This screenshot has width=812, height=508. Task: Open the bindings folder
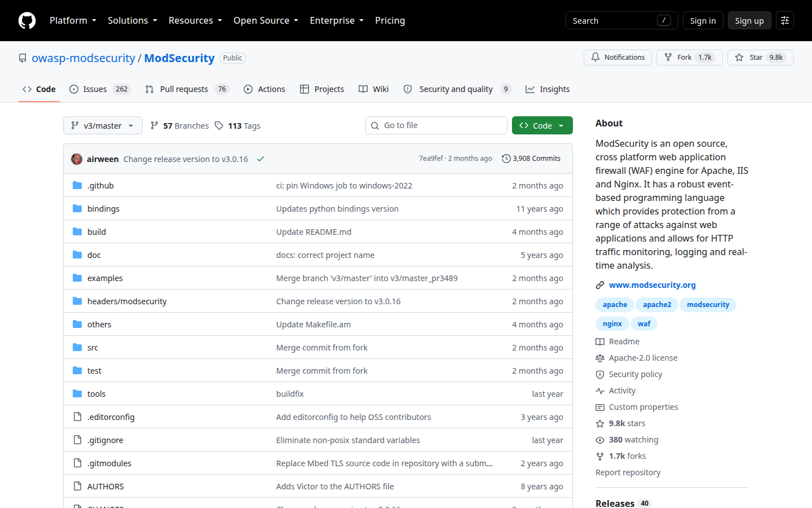[103, 209]
